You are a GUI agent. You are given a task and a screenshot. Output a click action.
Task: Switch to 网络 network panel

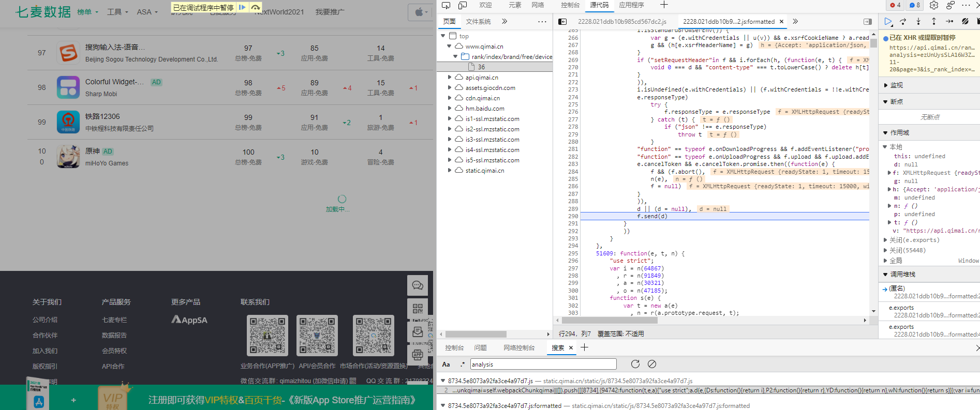pyautogui.click(x=538, y=5)
